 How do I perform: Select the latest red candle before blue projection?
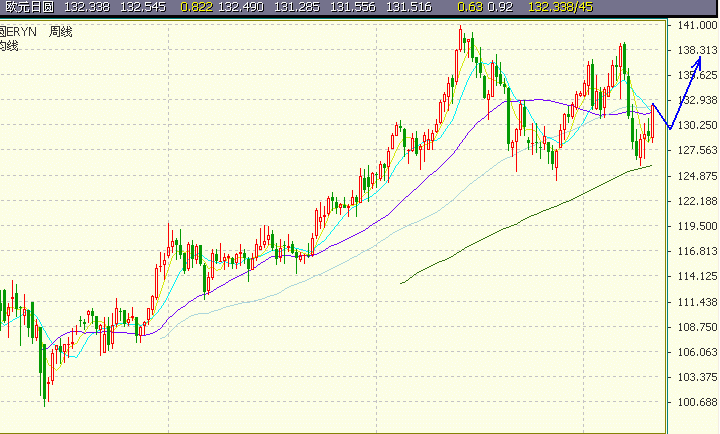[653, 123]
